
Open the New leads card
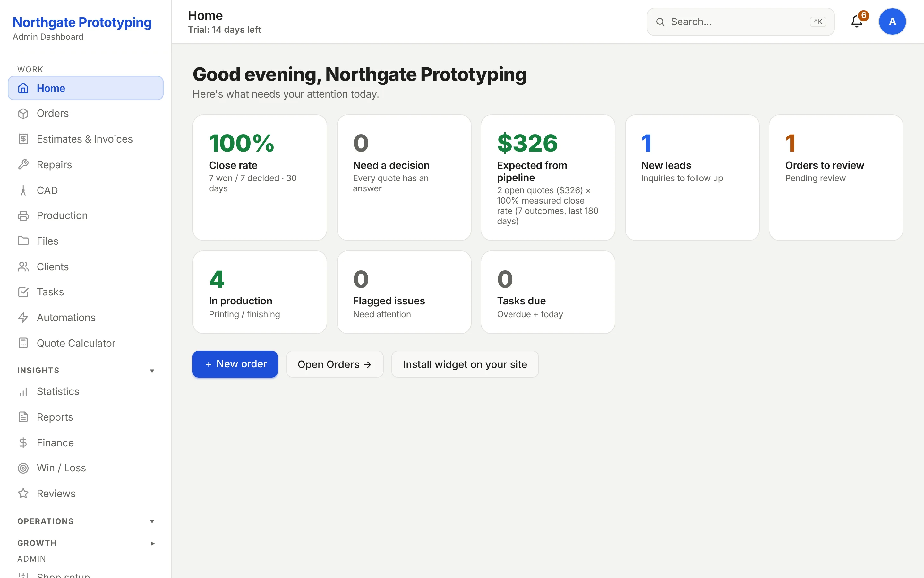(x=692, y=177)
